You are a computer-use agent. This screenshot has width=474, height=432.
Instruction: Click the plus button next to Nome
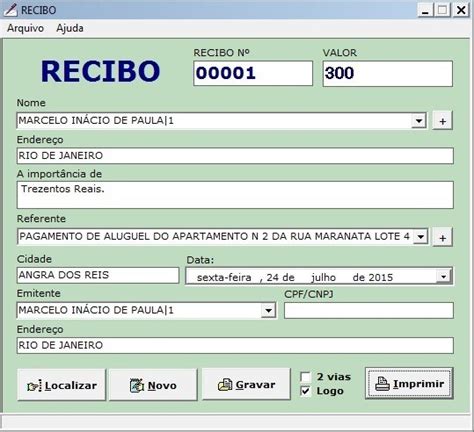(442, 121)
